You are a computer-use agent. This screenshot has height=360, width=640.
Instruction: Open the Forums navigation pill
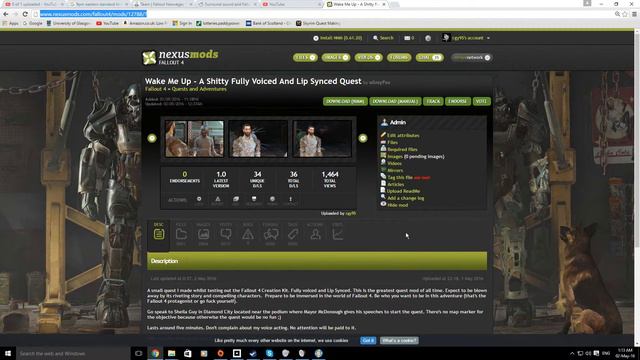coord(399,58)
